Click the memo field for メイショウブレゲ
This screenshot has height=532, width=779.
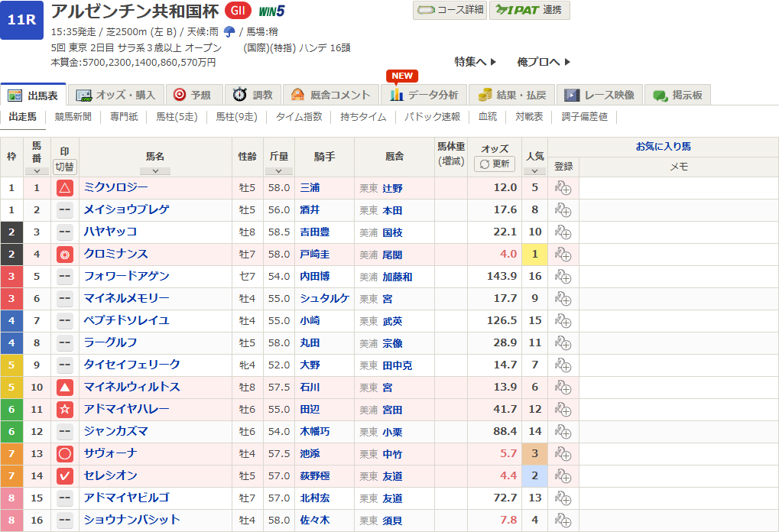(x=678, y=210)
